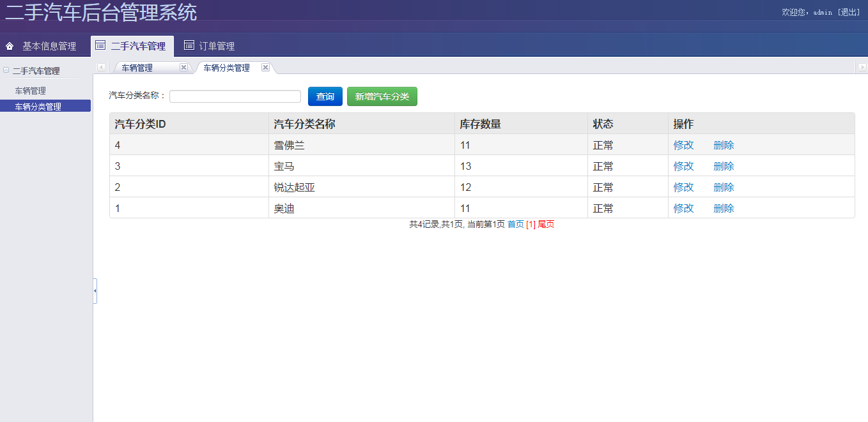Collapse the 二手汽车管理 sidebar group
The width and height of the screenshot is (868, 422).
click(6, 70)
